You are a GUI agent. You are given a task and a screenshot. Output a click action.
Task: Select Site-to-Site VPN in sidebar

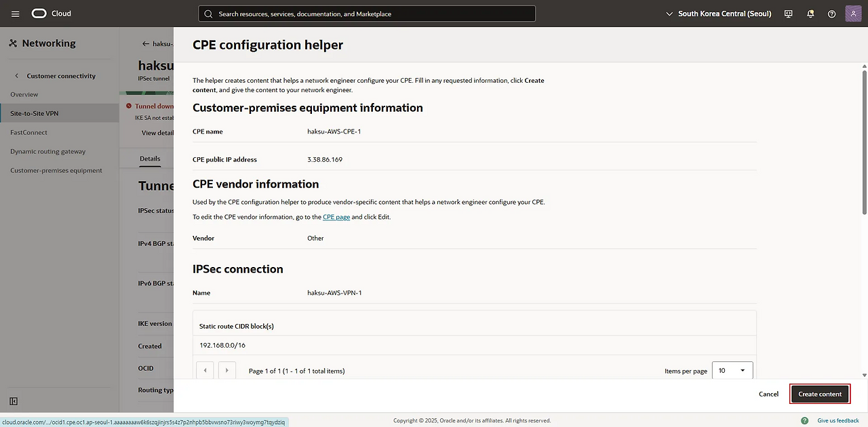(x=34, y=113)
